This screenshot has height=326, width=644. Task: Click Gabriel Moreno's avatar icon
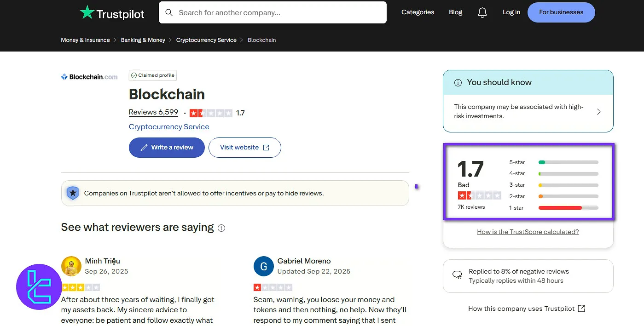(263, 266)
